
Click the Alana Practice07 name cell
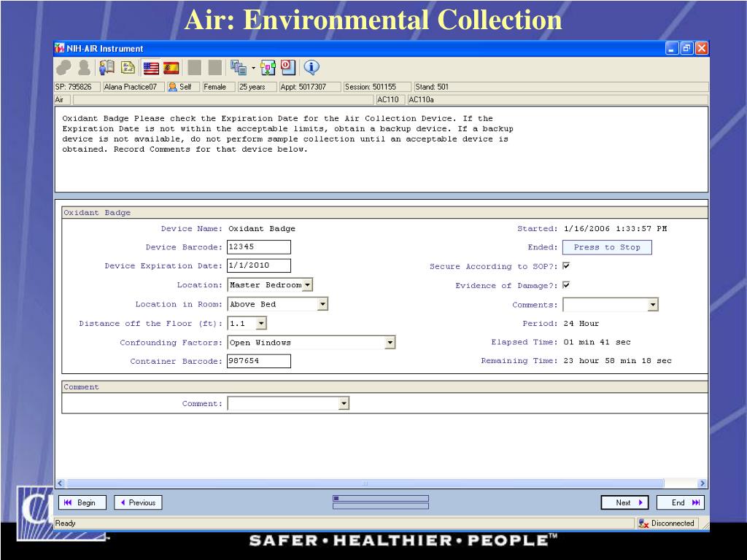134,87
